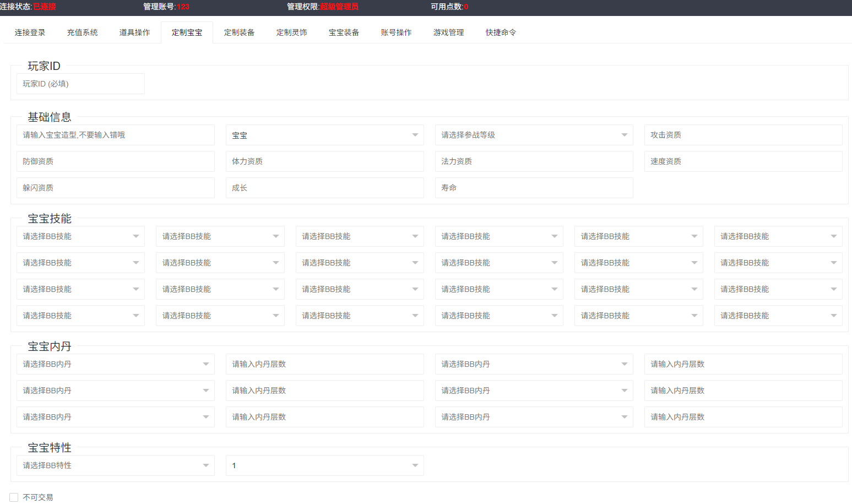852x504 pixels.
Task: Open the 请选择参战等级 dropdown
Action: (534, 135)
